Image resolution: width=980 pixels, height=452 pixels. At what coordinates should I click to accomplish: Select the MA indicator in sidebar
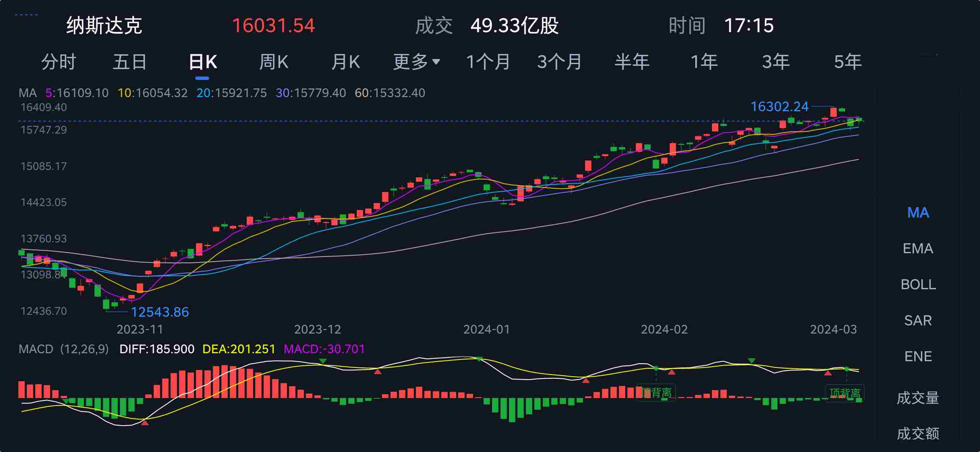pyautogui.click(x=918, y=213)
